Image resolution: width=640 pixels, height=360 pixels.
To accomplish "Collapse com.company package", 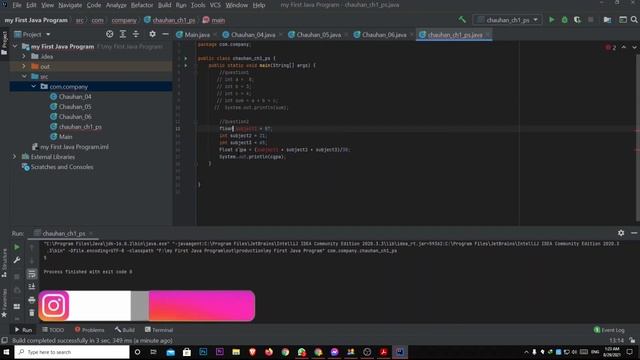I will tap(33, 87).
